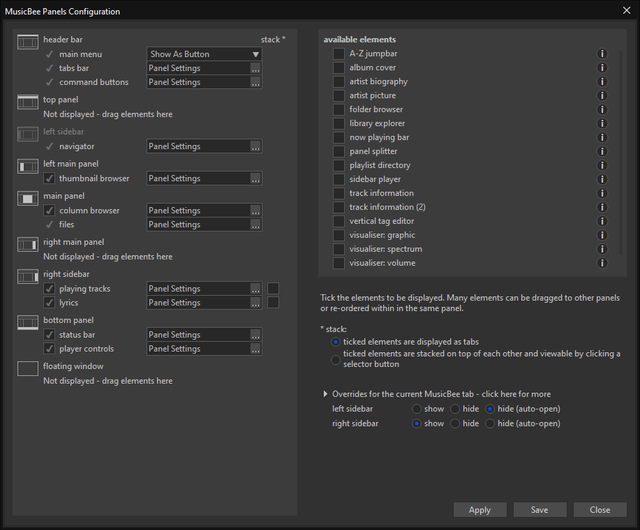640x530 pixels.
Task: Expand Overrides for current MusicBee tab
Action: [x=325, y=394]
